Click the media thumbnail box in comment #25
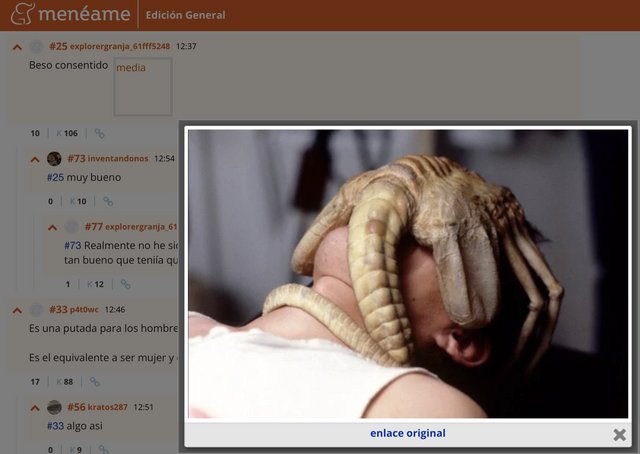Image resolution: width=640 pixels, height=454 pixels. pos(143,87)
